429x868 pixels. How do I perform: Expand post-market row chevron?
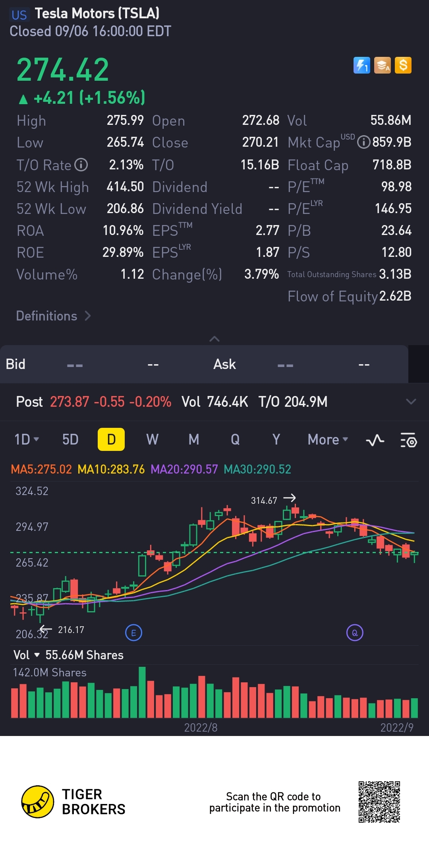411,402
